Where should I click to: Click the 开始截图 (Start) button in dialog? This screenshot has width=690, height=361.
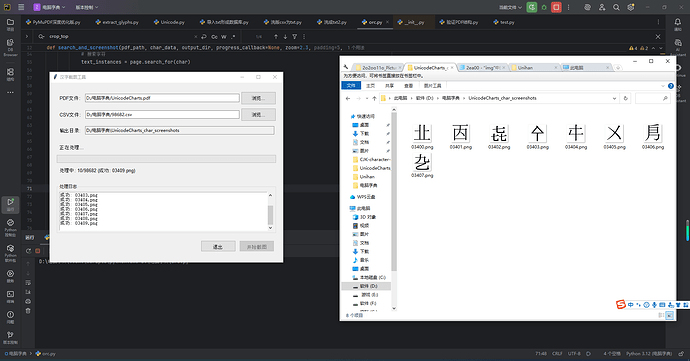[257, 247]
